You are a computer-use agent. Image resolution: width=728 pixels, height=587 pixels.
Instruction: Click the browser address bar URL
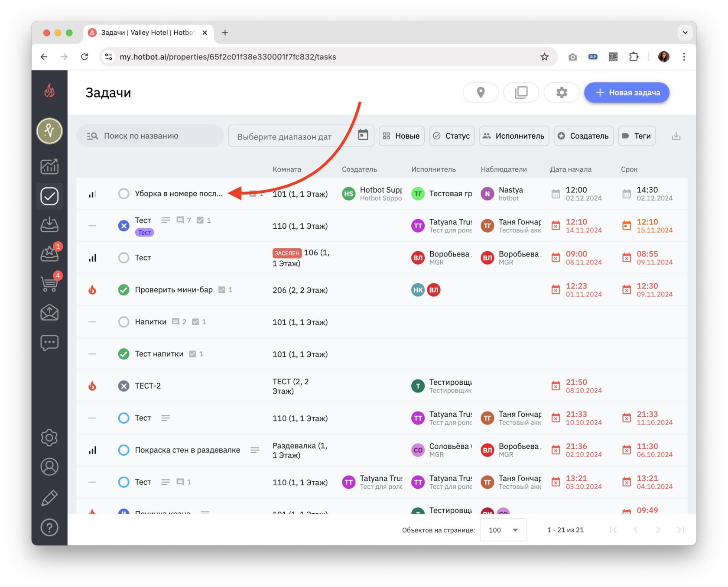click(228, 57)
